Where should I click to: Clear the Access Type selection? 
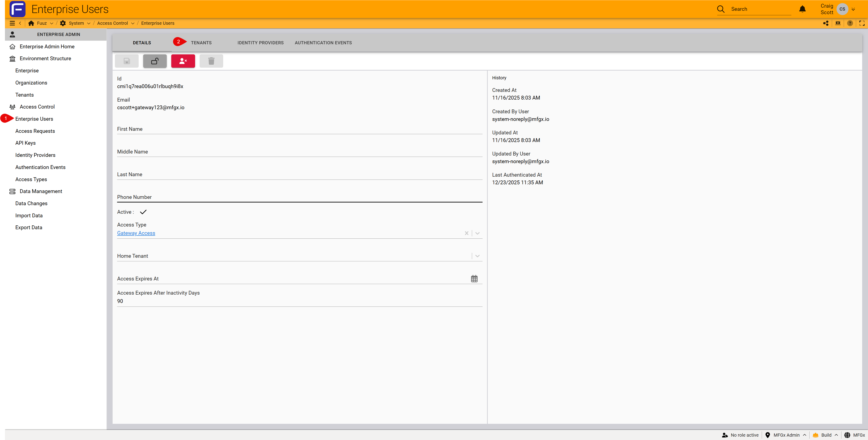click(x=466, y=233)
